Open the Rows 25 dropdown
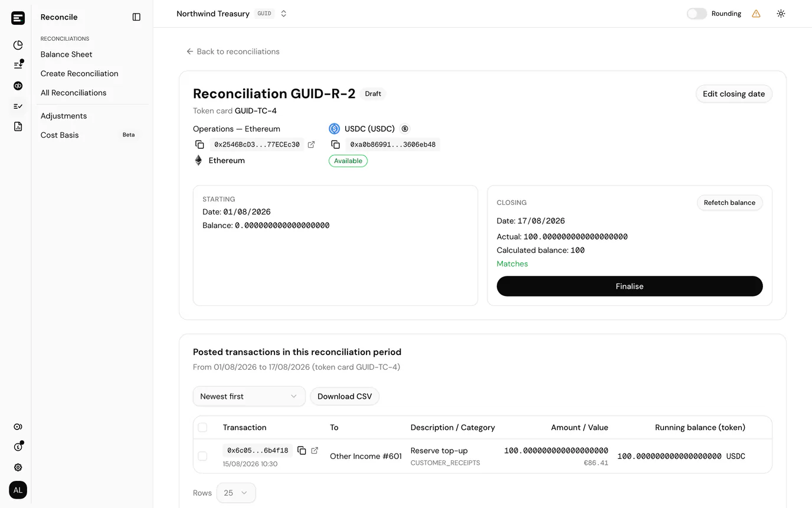This screenshot has width=812, height=508. pos(236,493)
